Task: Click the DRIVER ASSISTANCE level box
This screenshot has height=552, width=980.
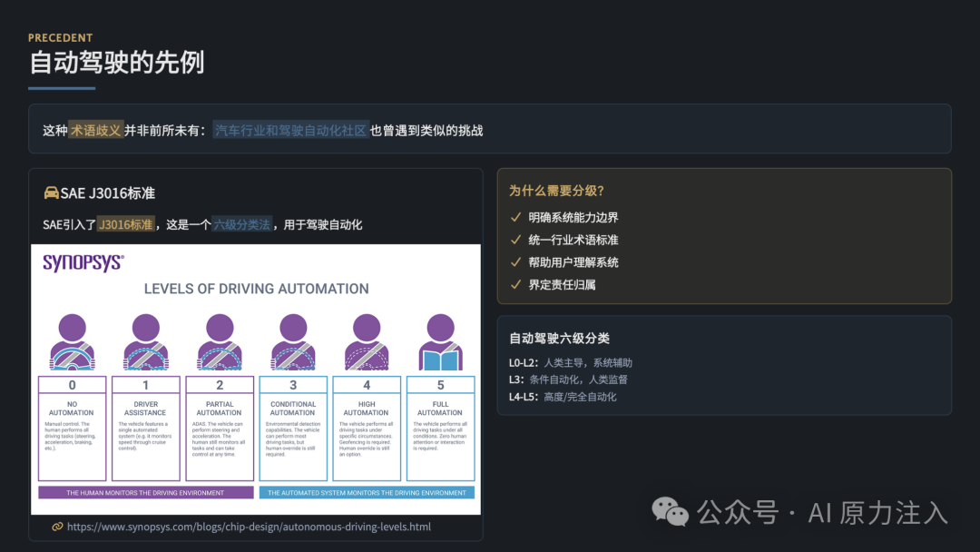Action: [145, 429]
